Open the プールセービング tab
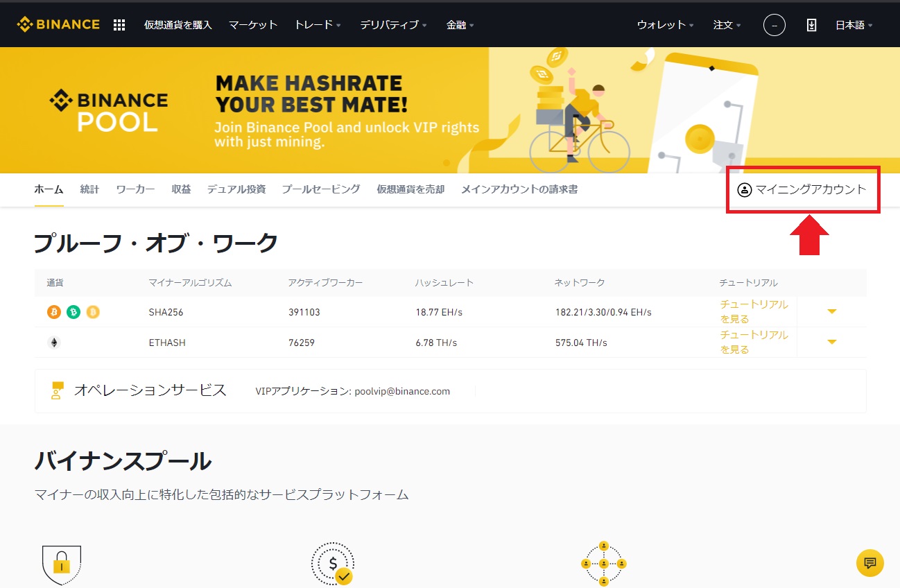 [321, 189]
